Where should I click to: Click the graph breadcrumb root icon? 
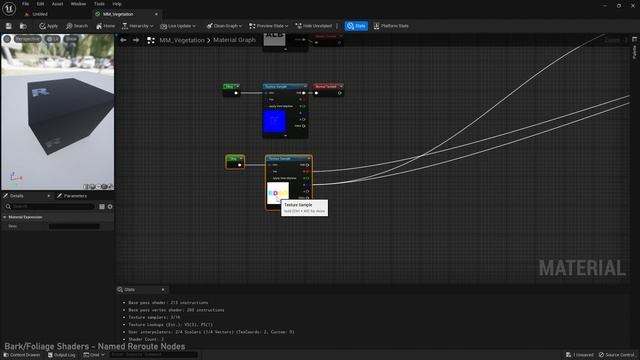tap(151, 40)
